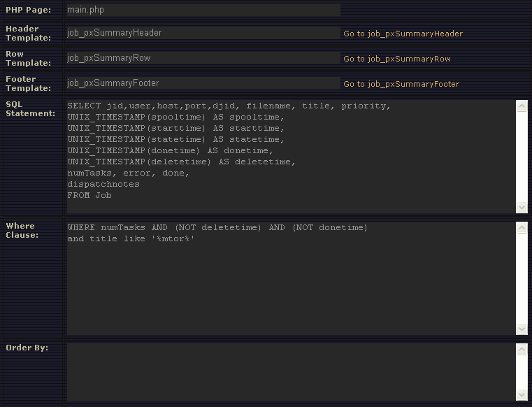
Task: Click the middle of the Where Clause scrollbar track
Action: (x=522, y=278)
